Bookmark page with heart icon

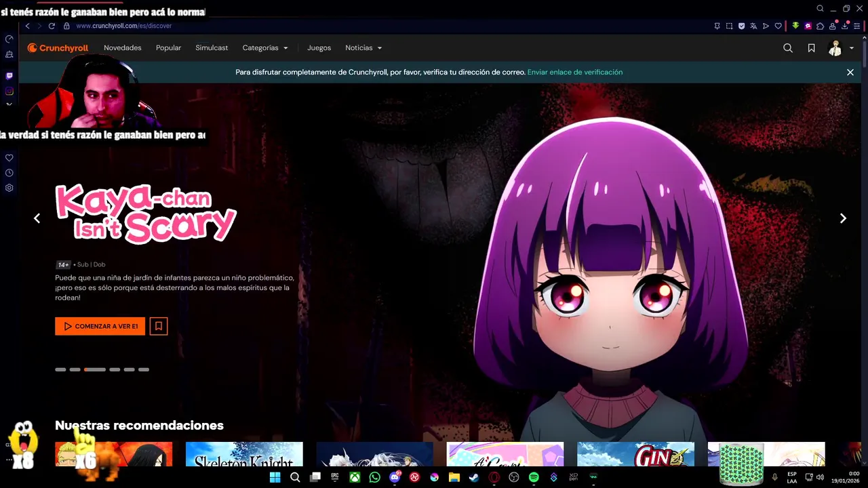pyautogui.click(x=778, y=26)
